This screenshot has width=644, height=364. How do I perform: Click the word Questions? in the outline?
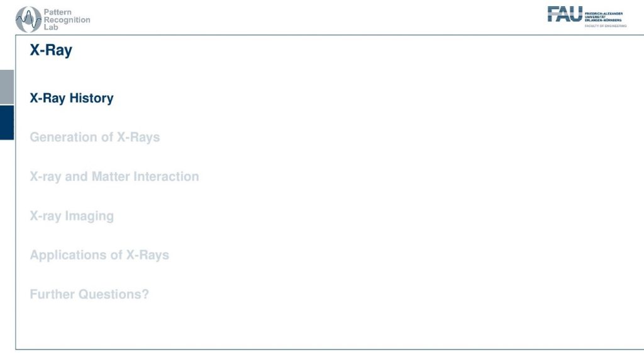[x=113, y=294]
